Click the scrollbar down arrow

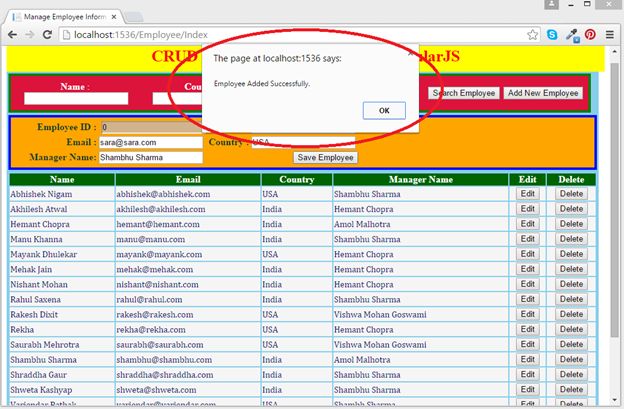click(x=614, y=400)
